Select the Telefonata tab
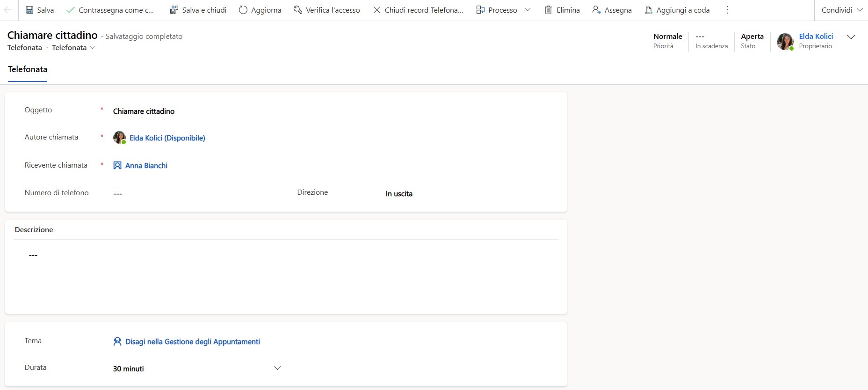Image resolution: width=868 pixels, height=390 pixels. tap(28, 69)
